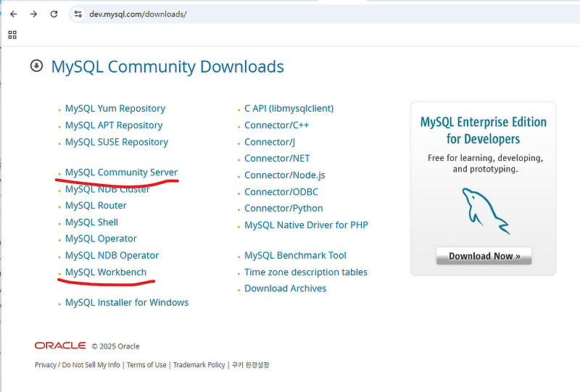Go forward with the browser arrow

pos(33,14)
